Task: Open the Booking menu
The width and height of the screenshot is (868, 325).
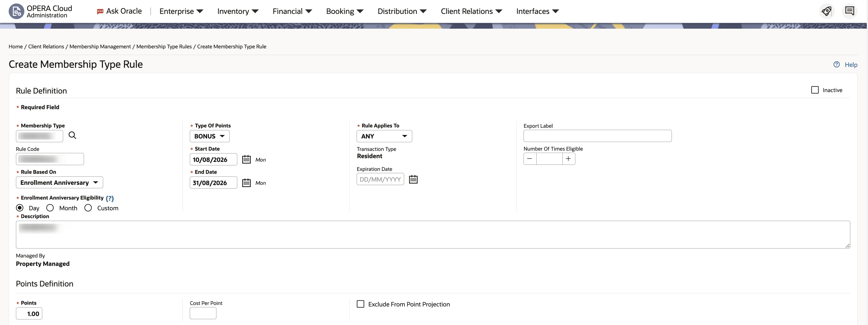Action: 345,11
